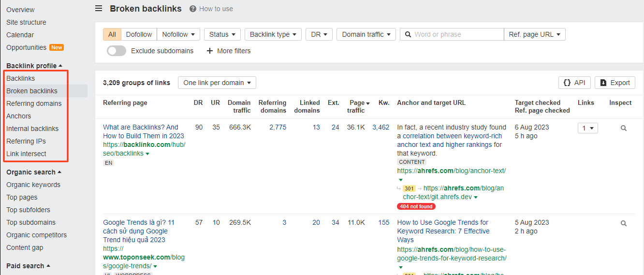644x275 pixels.
Task: Sort by Page traffic column
Action: click(x=359, y=106)
